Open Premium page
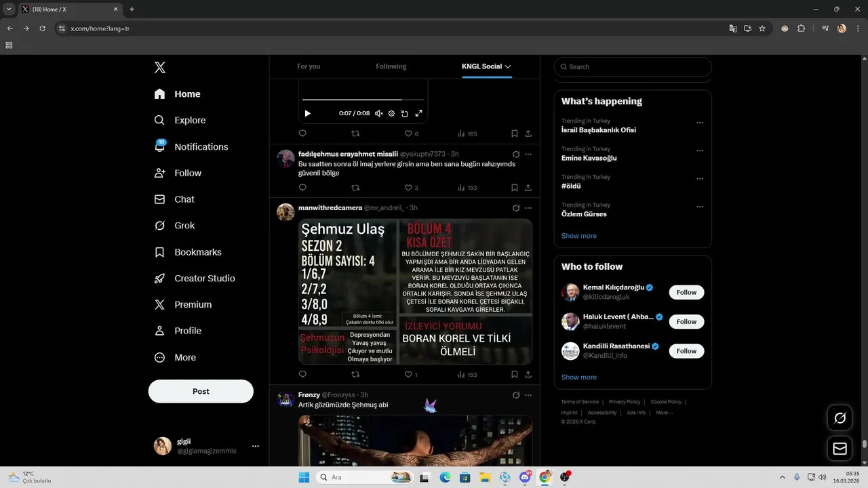The height and width of the screenshot is (488, 868). (x=183, y=304)
